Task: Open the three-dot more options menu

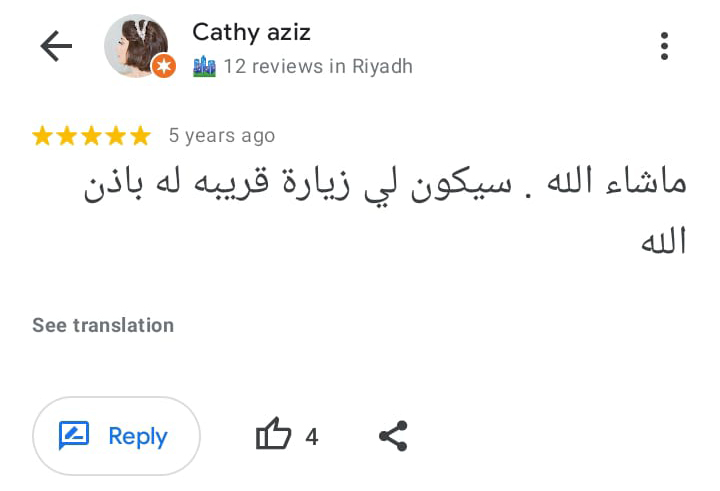Action: click(664, 46)
